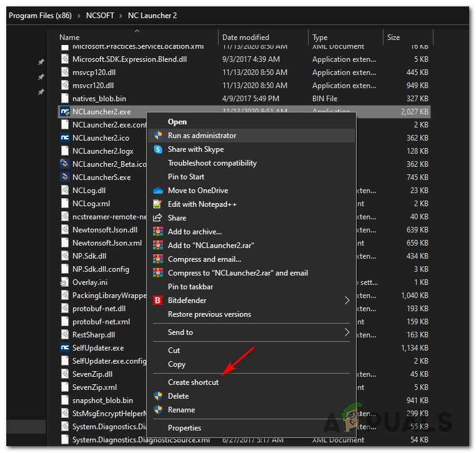Click the Run as administrator shield icon
476x453 pixels.
[158, 136]
